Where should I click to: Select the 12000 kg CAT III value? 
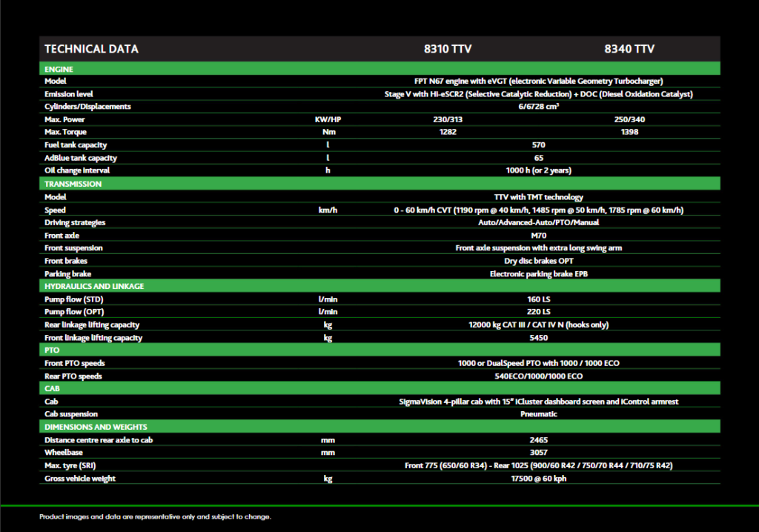tap(539, 325)
